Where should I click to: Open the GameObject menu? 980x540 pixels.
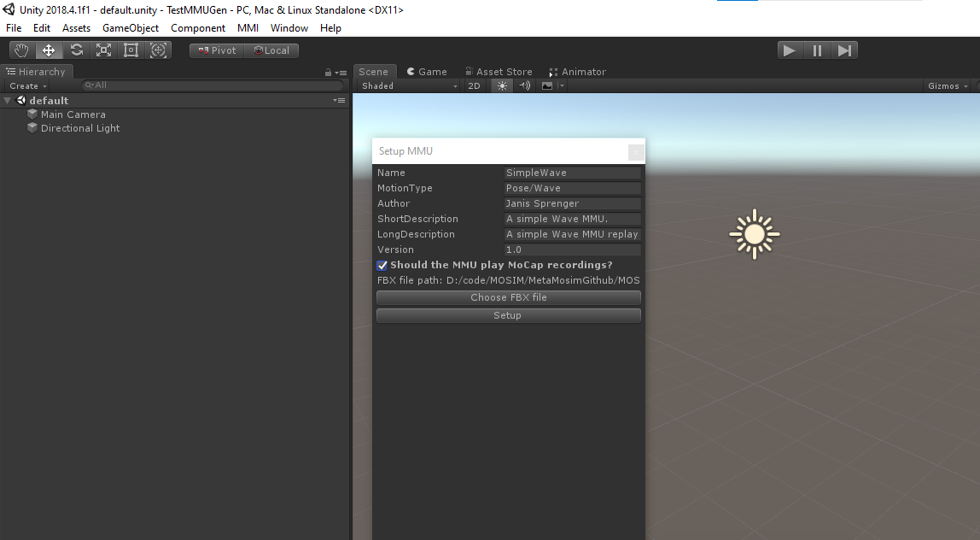click(x=131, y=28)
